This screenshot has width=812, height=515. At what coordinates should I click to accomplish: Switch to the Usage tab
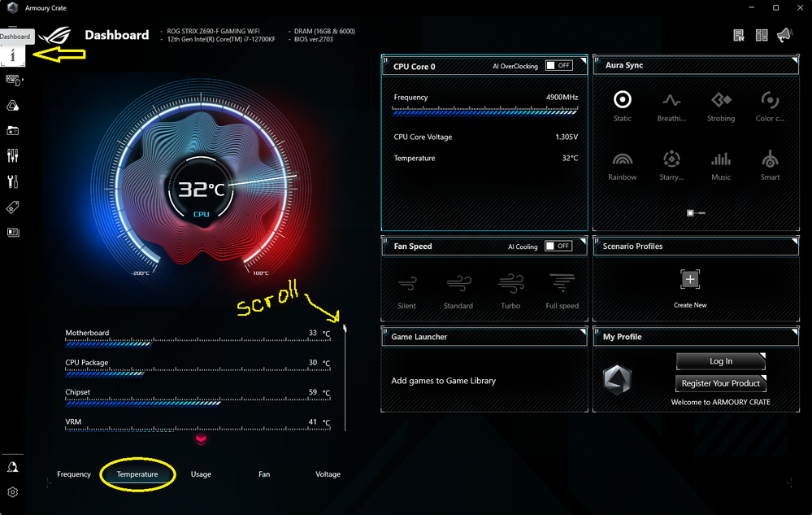point(201,474)
